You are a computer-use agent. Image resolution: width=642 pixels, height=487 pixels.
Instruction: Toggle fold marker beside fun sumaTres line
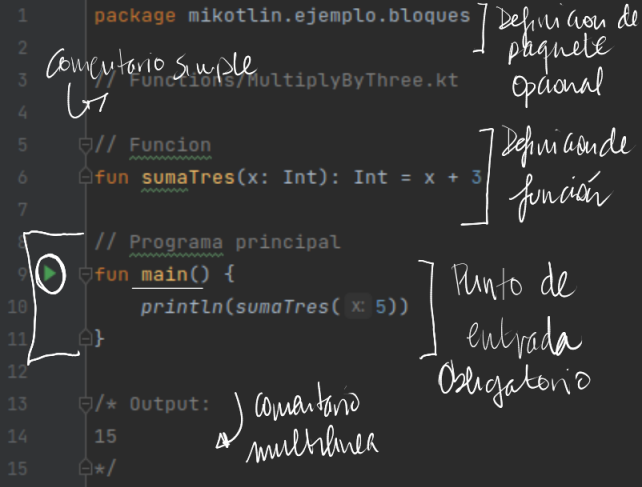click(85, 176)
